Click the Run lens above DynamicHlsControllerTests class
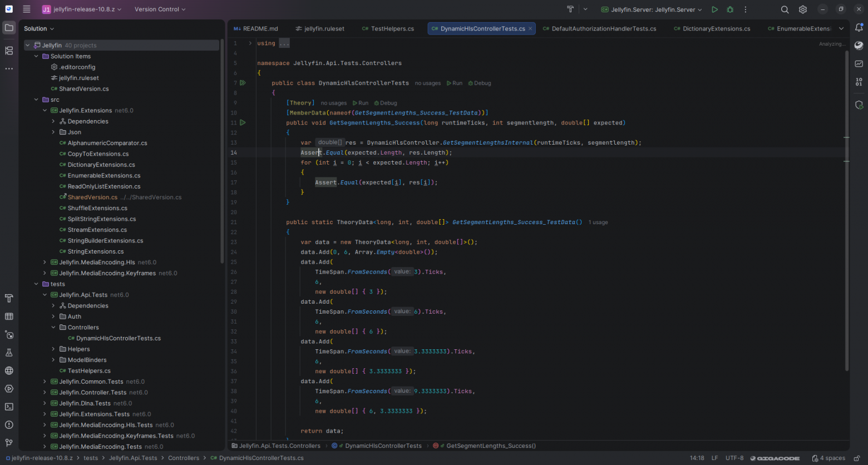The height and width of the screenshot is (465, 868). point(455,83)
